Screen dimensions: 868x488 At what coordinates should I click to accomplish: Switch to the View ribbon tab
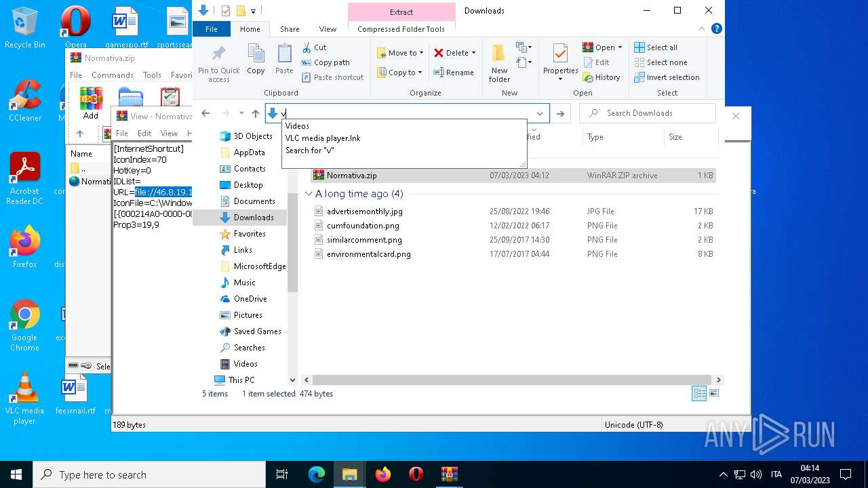click(x=328, y=29)
